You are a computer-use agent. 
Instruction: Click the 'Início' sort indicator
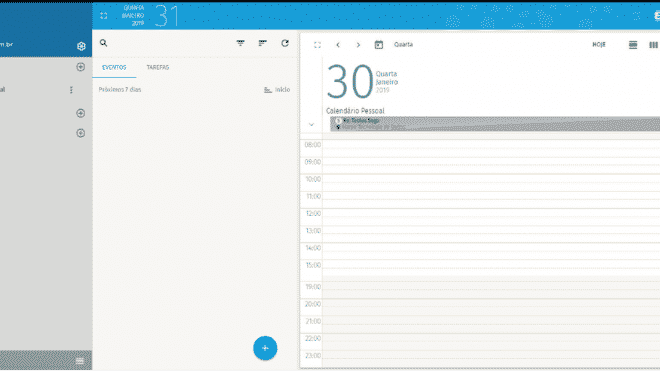(x=277, y=90)
